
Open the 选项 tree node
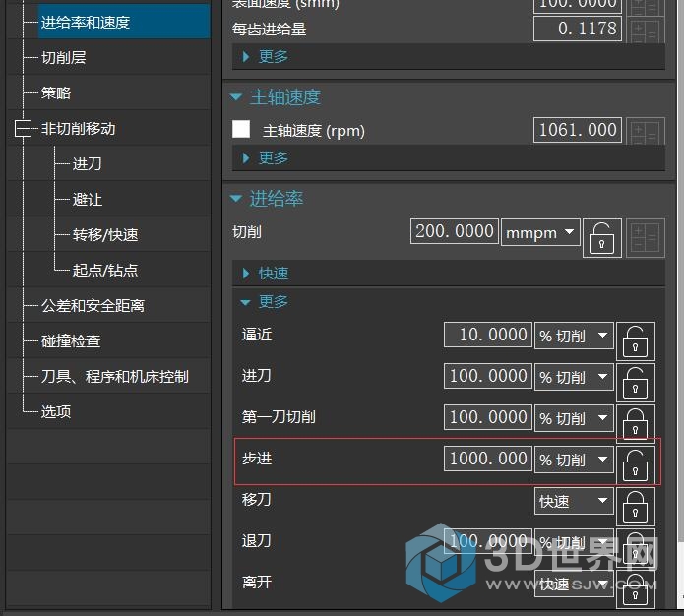[56, 412]
